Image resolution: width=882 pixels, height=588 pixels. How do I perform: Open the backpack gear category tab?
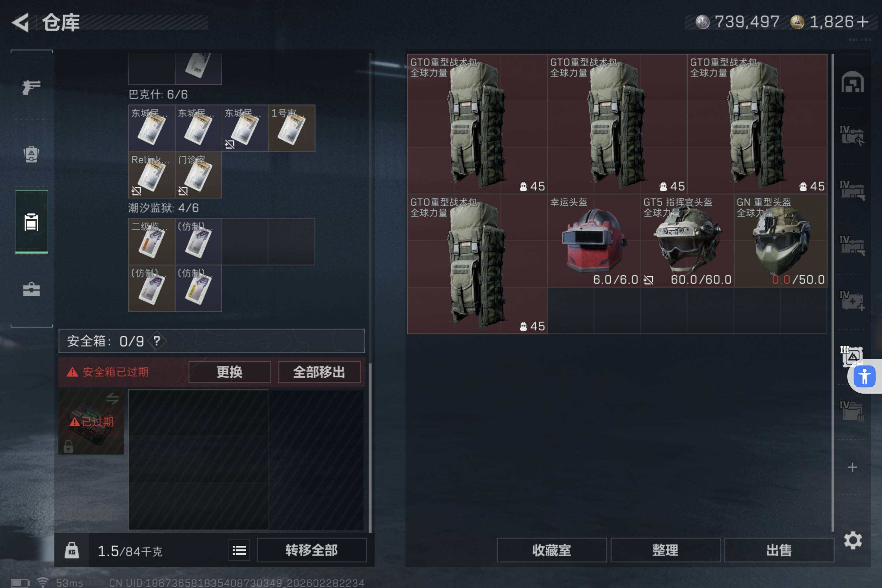click(32, 154)
